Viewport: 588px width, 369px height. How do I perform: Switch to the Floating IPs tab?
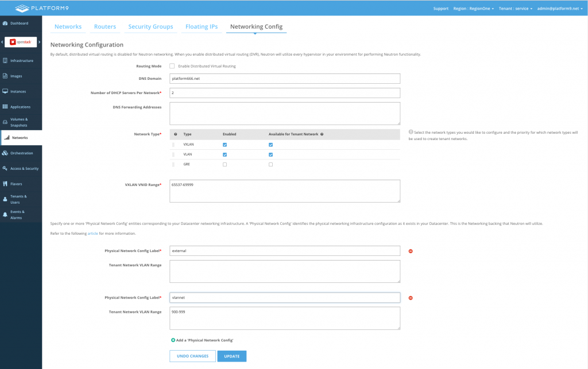202,27
